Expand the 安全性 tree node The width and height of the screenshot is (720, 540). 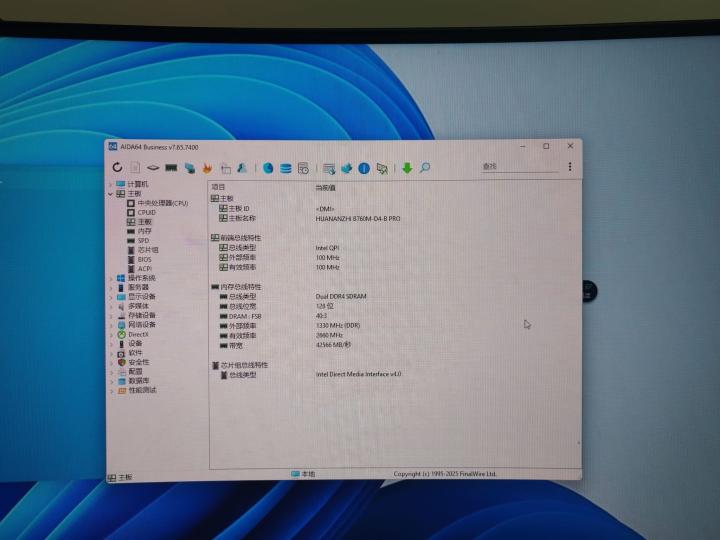click(111, 363)
